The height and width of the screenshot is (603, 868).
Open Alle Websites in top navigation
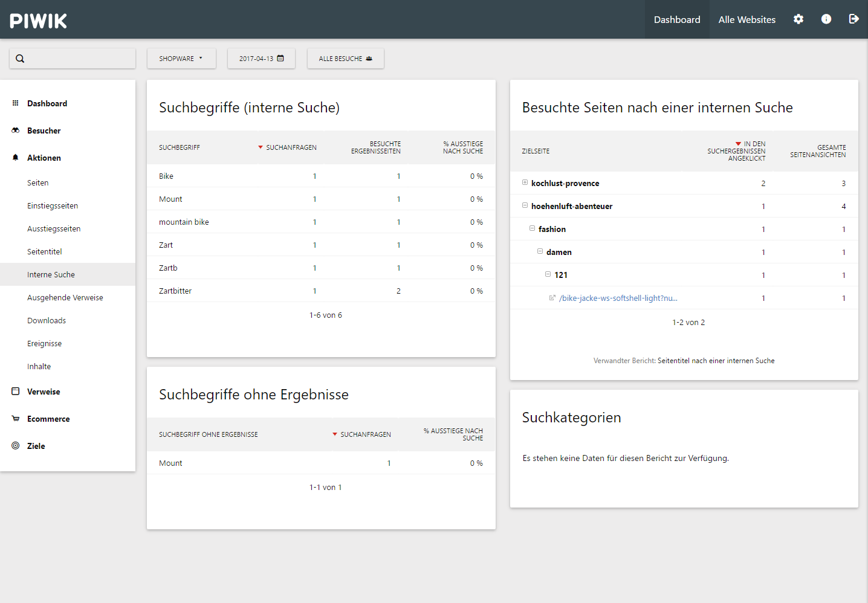click(x=747, y=19)
